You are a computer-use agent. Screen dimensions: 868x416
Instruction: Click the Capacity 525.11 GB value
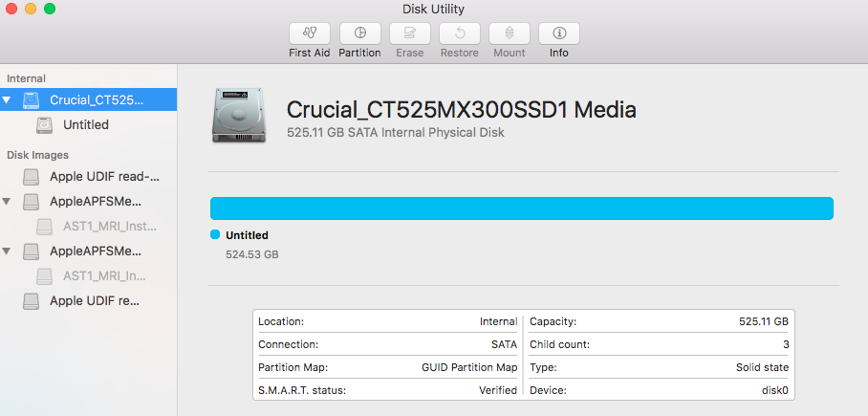(764, 321)
